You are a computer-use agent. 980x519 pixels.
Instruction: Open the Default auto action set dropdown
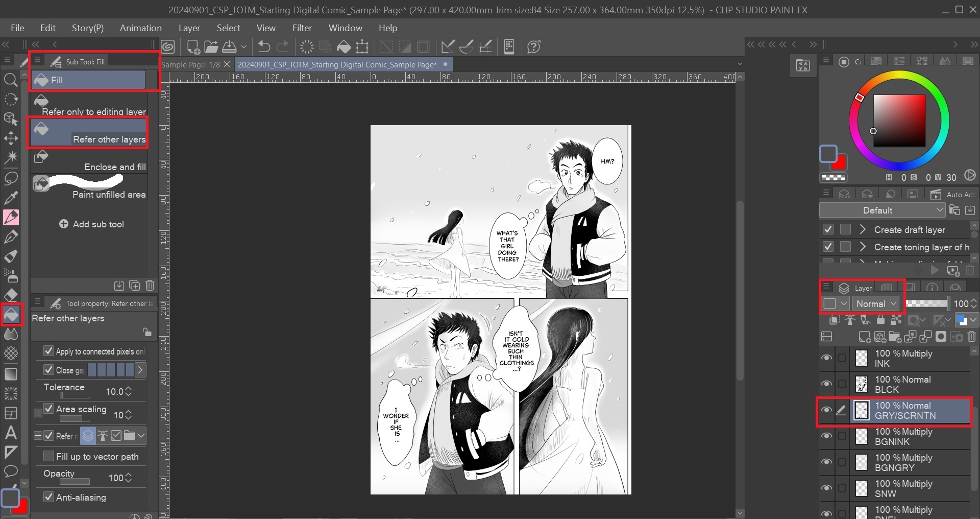click(x=882, y=210)
